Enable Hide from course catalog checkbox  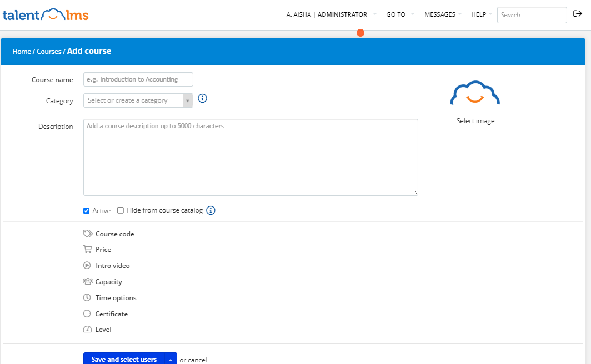tap(121, 210)
